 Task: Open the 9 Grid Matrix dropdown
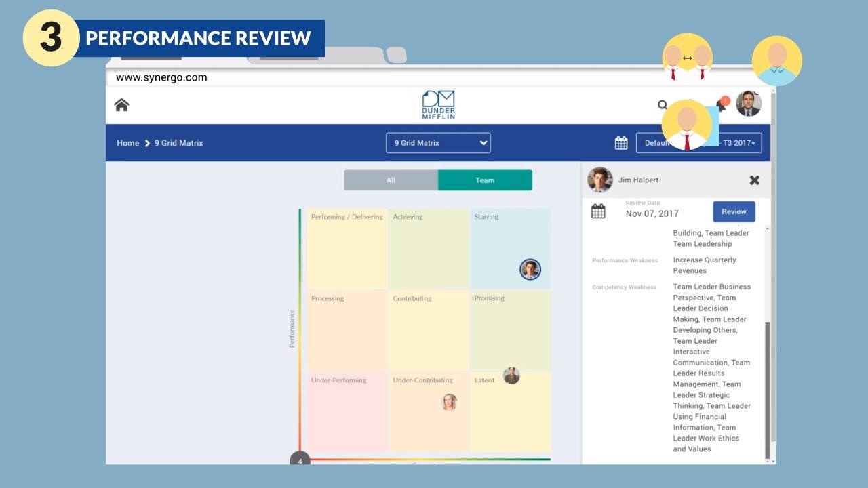click(x=438, y=143)
